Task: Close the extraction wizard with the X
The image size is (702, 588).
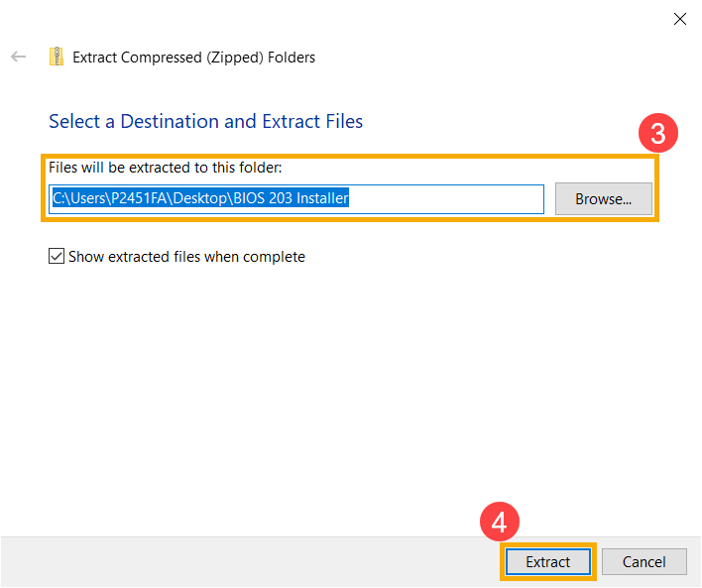Action: click(679, 19)
